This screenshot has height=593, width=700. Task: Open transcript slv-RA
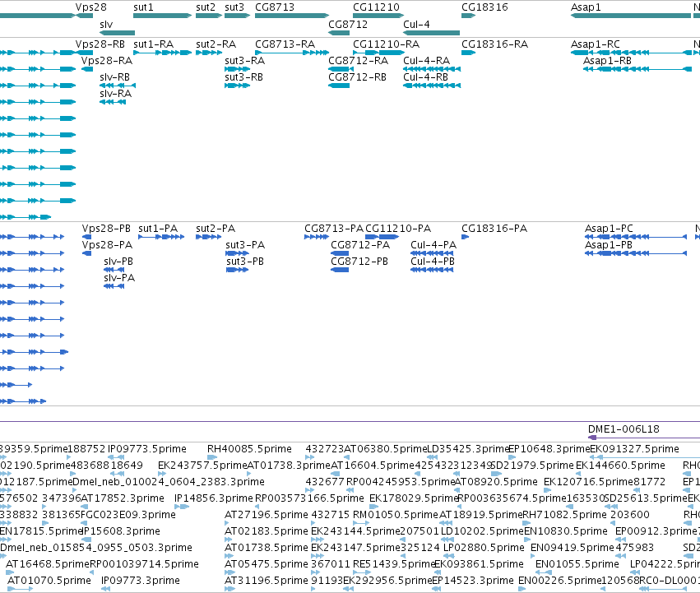coord(116,94)
